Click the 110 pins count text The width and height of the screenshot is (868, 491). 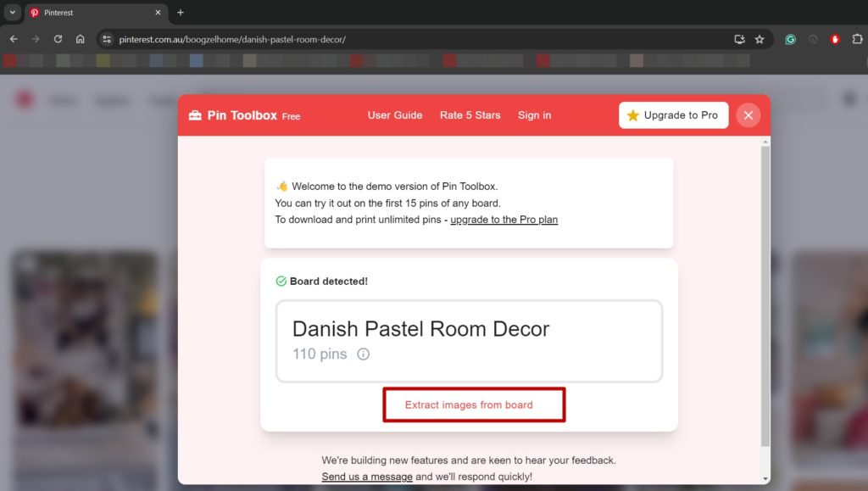tap(320, 354)
